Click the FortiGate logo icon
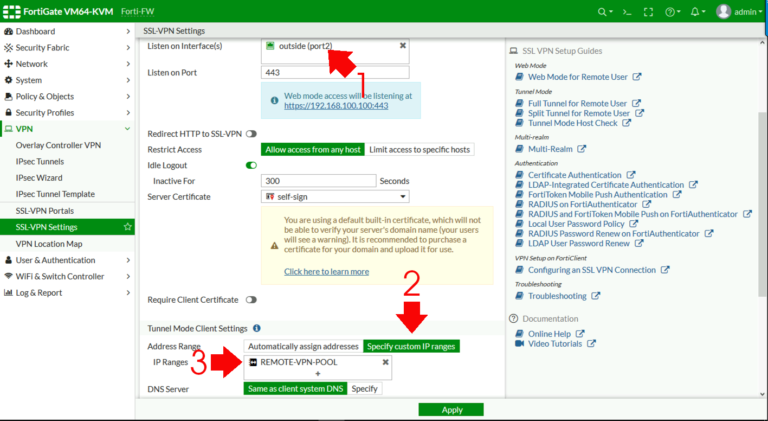The width and height of the screenshot is (768, 421). [12, 12]
